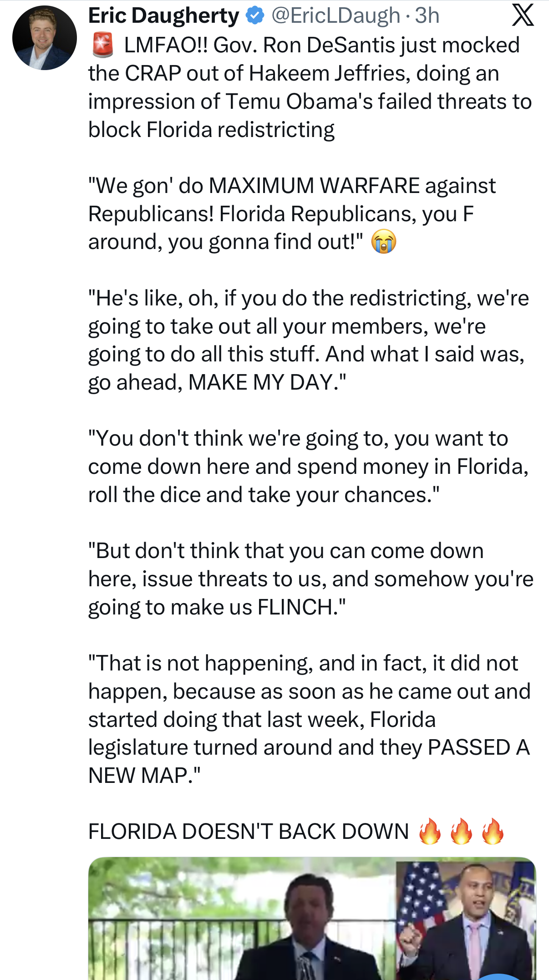Image resolution: width=549 pixels, height=980 pixels.
Task: Click the "FLORIDA DOESN'T BACK DOWN" text
Action: click(249, 832)
